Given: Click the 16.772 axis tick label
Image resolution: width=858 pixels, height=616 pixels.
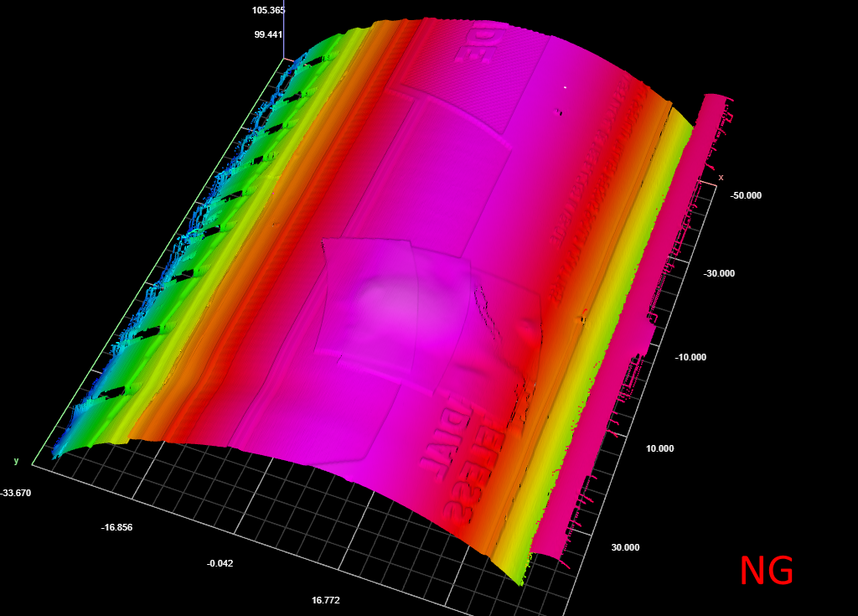Looking at the screenshot, I should [325, 600].
